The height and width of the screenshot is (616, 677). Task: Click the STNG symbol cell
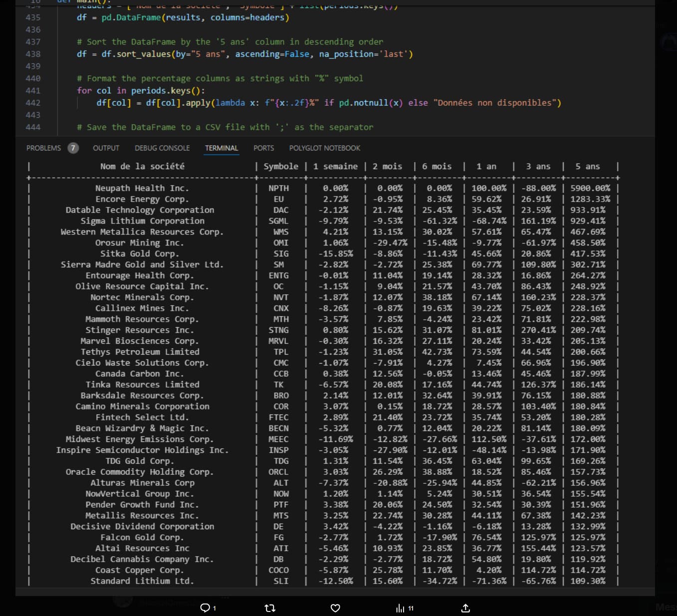[278, 330]
